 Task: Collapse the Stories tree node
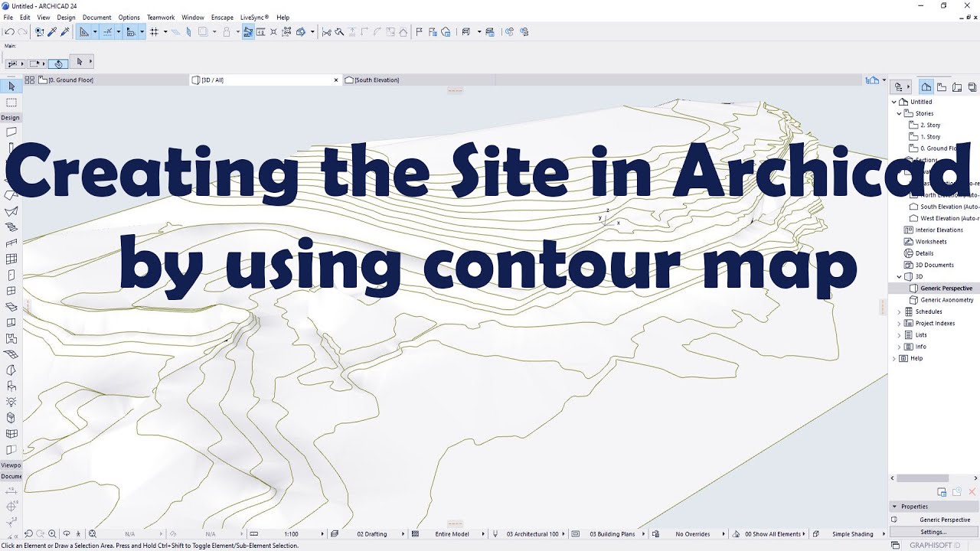coord(900,113)
